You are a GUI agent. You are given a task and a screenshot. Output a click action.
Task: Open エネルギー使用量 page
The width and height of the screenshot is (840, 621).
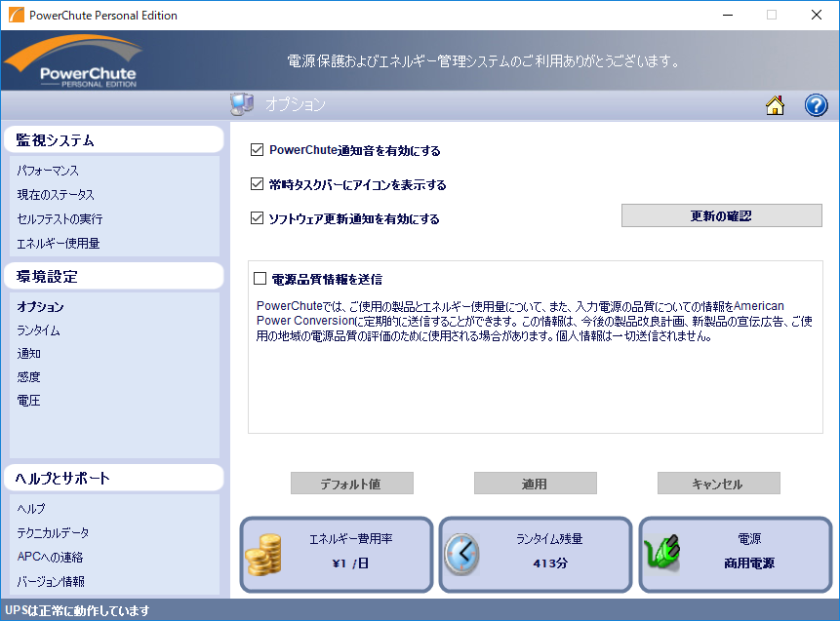tap(59, 244)
